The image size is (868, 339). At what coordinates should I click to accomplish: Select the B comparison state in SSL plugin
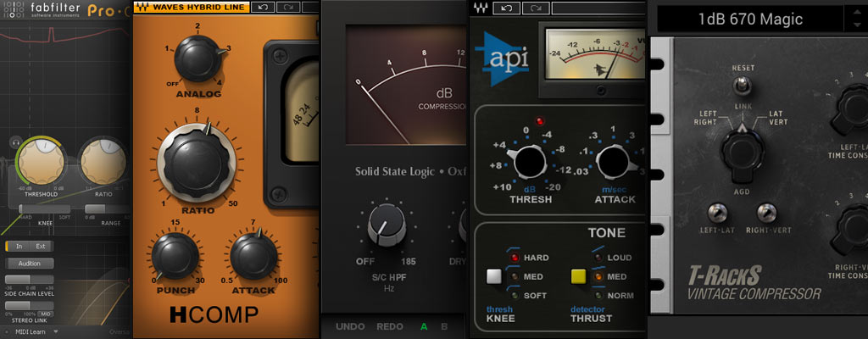[444, 326]
